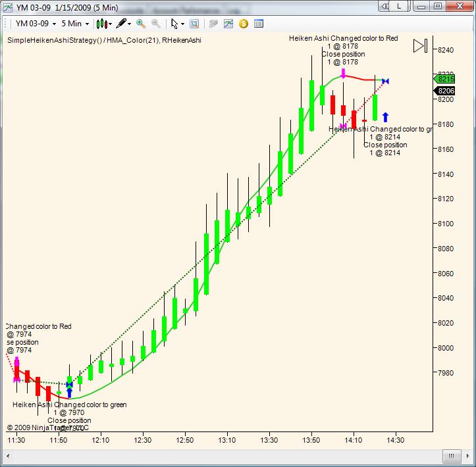476x467 pixels.
Task: Open the properties table icon
Action: tap(259, 24)
